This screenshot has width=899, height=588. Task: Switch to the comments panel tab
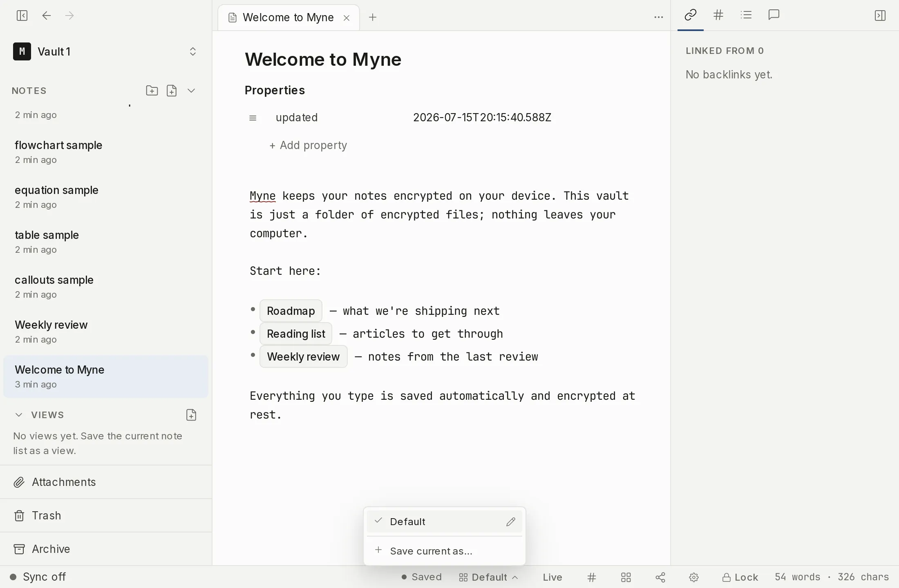point(774,15)
